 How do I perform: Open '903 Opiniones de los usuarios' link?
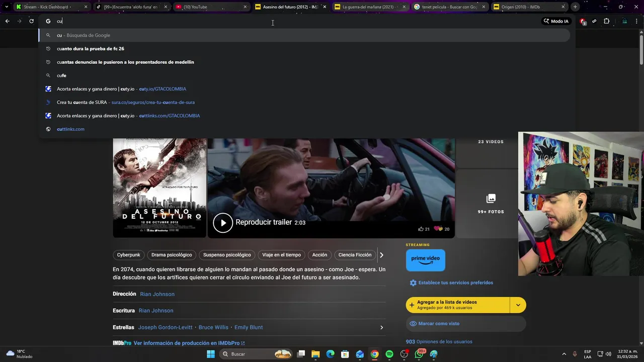click(439, 342)
